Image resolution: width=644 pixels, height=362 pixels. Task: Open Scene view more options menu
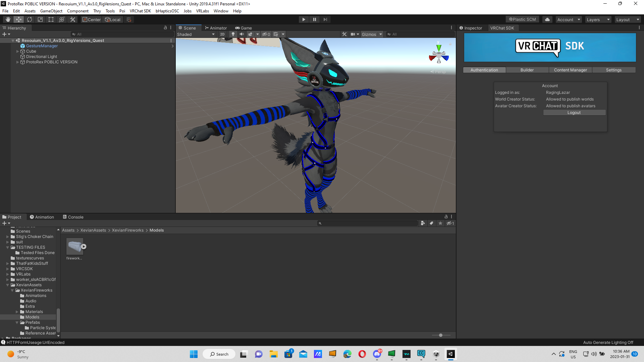(451, 28)
